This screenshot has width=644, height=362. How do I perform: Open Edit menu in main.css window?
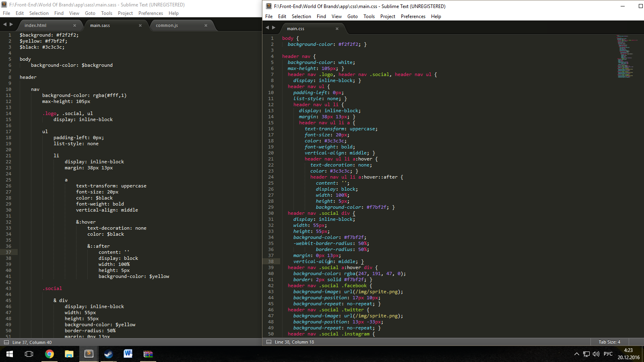coord(282,16)
